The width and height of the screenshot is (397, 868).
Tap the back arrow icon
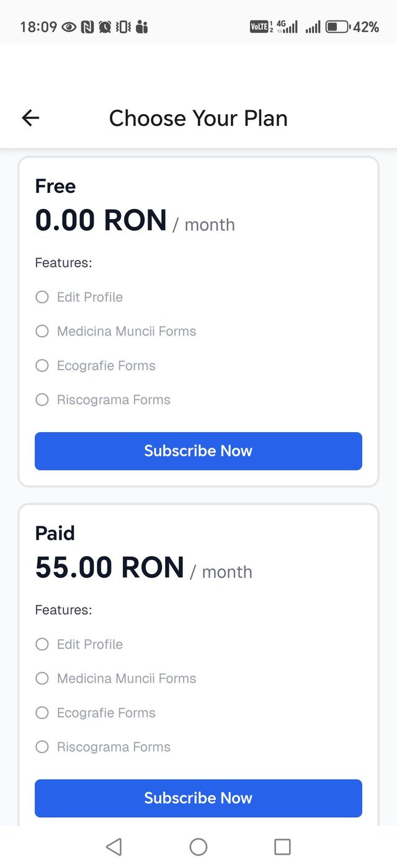(30, 118)
